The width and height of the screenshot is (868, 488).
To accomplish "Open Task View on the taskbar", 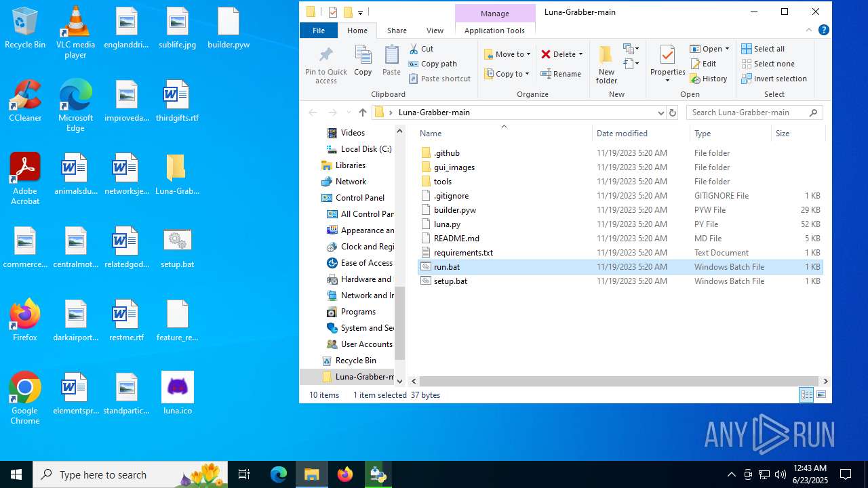I will [x=244, y=474].
